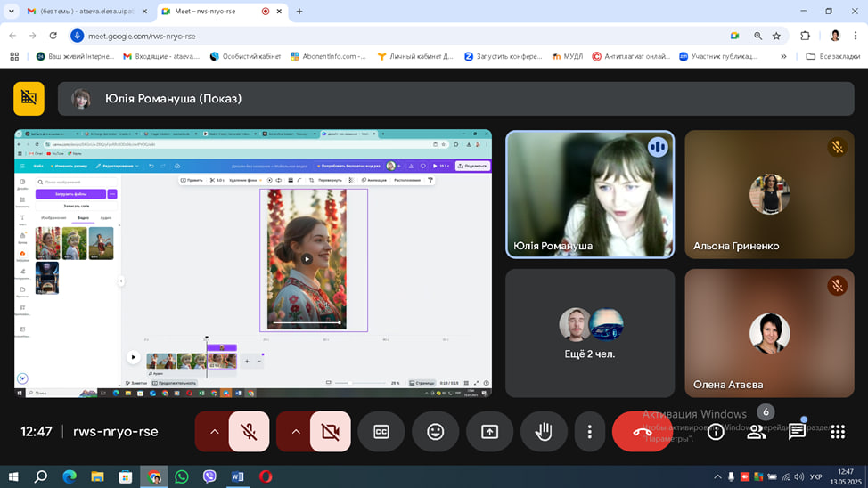Expand video settings arrow beside camera
Image resolution: width=868 pixels, height=488 pixels.
(x=295, y=432)
